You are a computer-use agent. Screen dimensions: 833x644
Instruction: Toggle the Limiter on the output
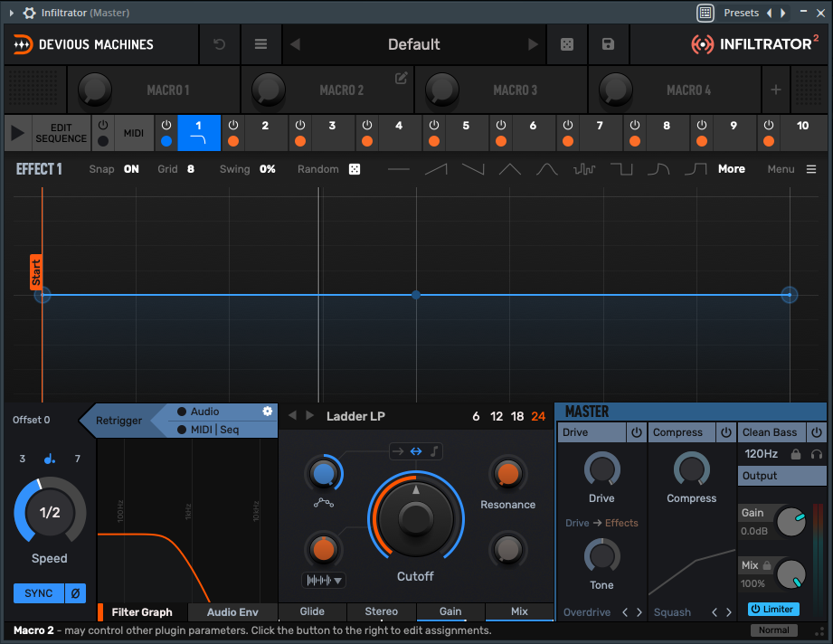[x=773, y=610]
